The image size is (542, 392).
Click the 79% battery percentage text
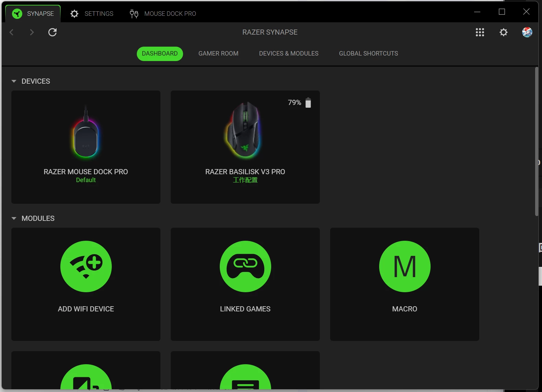coord(294,103)
